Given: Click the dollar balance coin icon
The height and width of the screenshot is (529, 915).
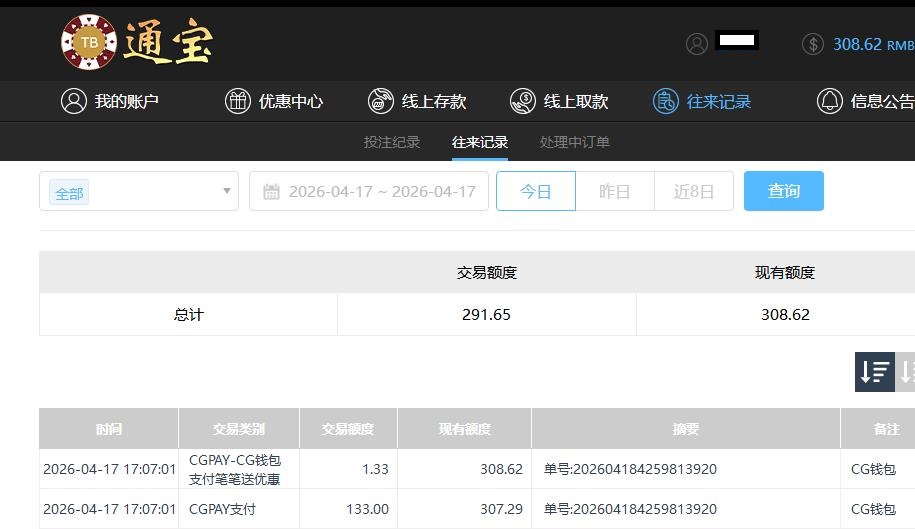Looking at the screenshot, I should (813, 44).
